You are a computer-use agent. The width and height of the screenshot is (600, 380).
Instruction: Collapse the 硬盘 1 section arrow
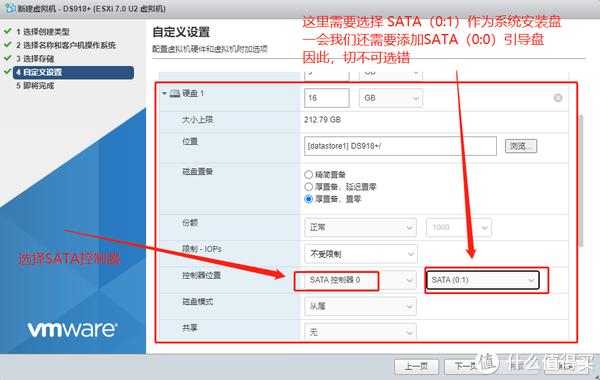pyautogui.click(x=165, y=93)
